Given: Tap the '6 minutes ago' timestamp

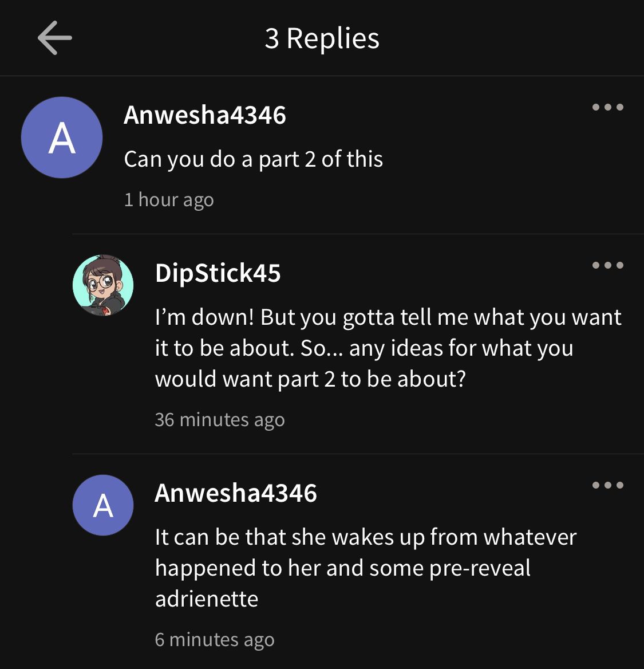Looking at the screenshot, I should coord(215,640).
